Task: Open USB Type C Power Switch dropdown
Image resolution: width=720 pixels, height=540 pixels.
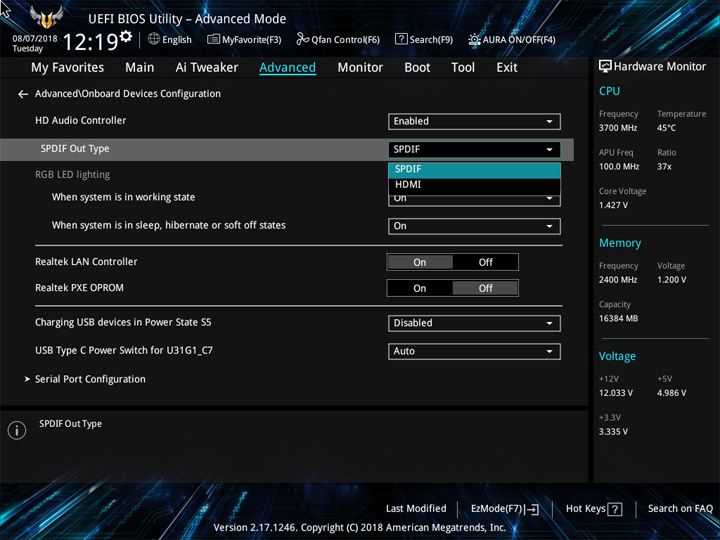Action: [x=474, y=351]
